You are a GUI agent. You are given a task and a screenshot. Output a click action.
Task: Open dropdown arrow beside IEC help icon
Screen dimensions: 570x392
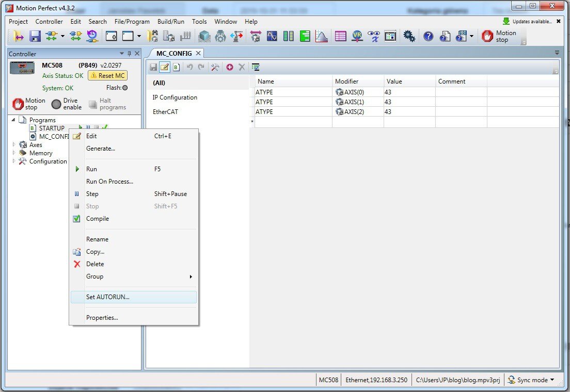pyautogui.click(x=471, y=36)
